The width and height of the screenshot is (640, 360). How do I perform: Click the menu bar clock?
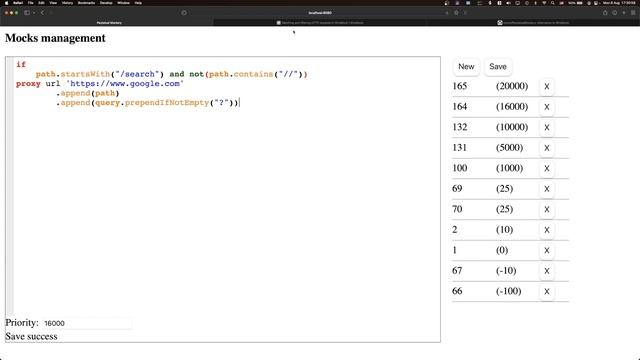(619, 3)
